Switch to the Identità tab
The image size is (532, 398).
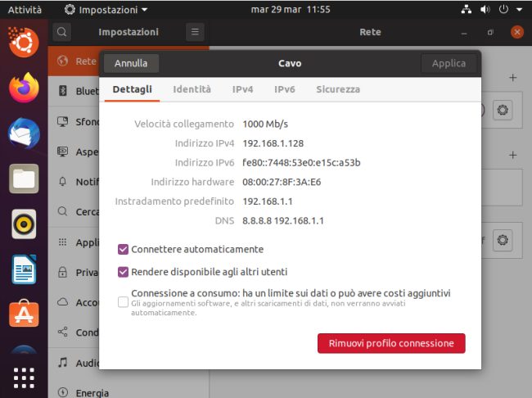(x=192, y=89)
